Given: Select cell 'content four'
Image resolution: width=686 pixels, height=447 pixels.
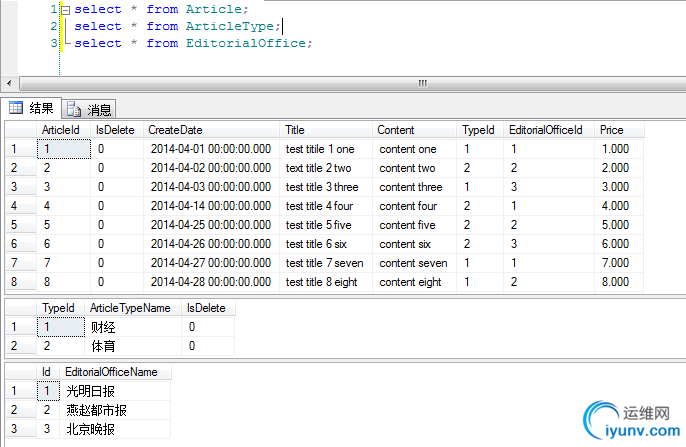Looking at the screenshot, I should click(x=414, y=206).
